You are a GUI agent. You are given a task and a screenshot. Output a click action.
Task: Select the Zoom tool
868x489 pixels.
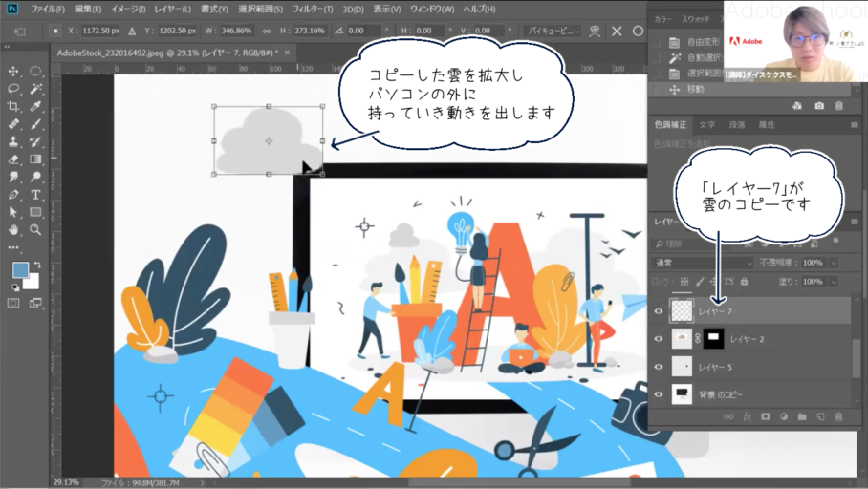pos(35,229)
